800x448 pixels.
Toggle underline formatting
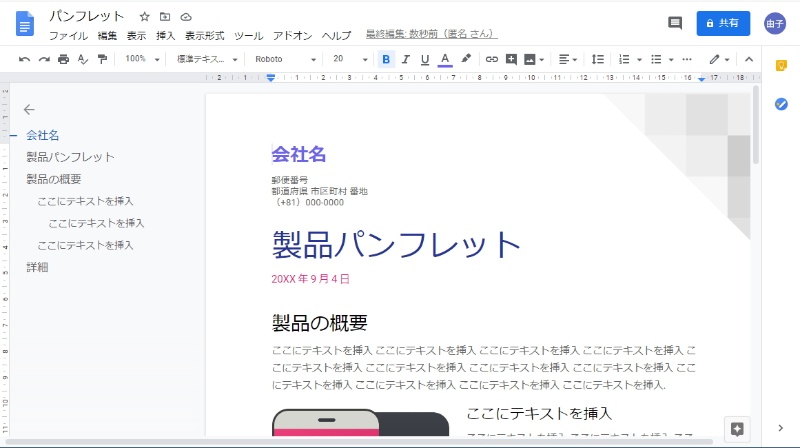pos(425,59)
